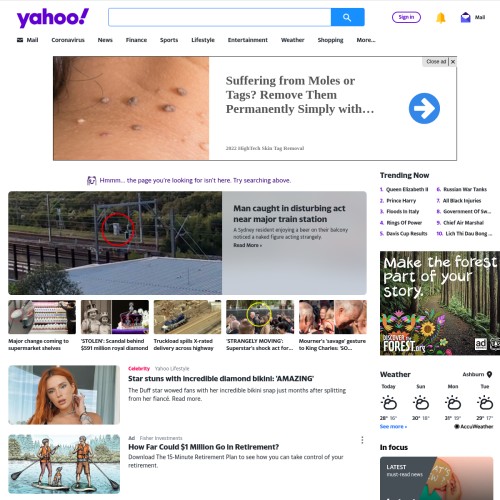Image resolution: width=500 pixels, height=500 pixels.
Task: Click the Yahoo logo
Action: (53, 18)
